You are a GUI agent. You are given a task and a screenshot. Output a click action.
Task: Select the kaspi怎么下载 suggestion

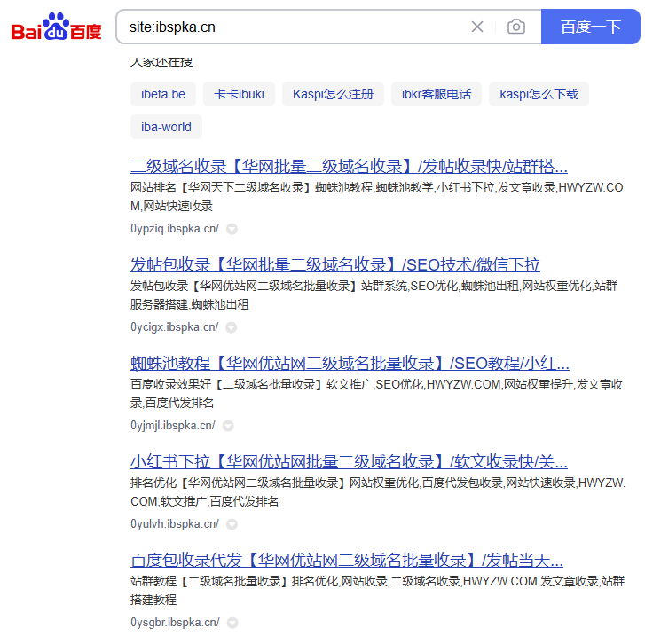click(539, 94)
